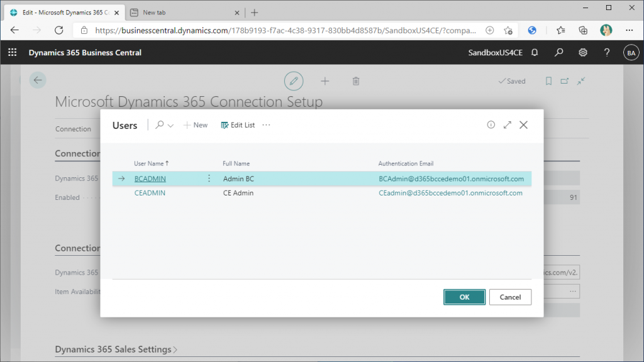The image size is (644, 362).
Task: Click the SandboxUS4CE environment label
Action: 496,53
